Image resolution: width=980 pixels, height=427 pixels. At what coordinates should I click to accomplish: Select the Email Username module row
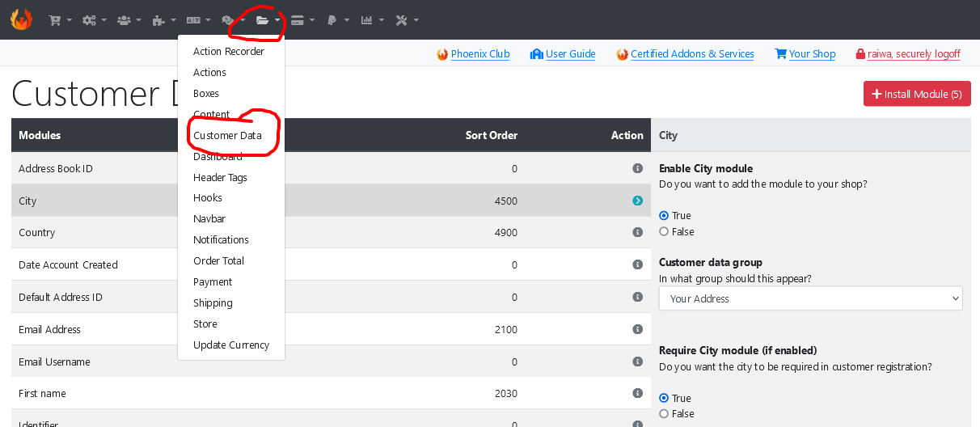point(331,361)
